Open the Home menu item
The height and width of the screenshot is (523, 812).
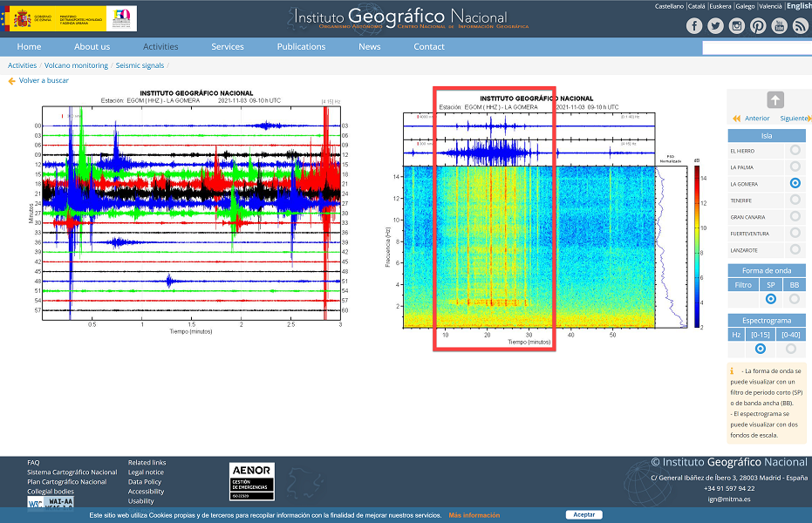tap(29, 46)
